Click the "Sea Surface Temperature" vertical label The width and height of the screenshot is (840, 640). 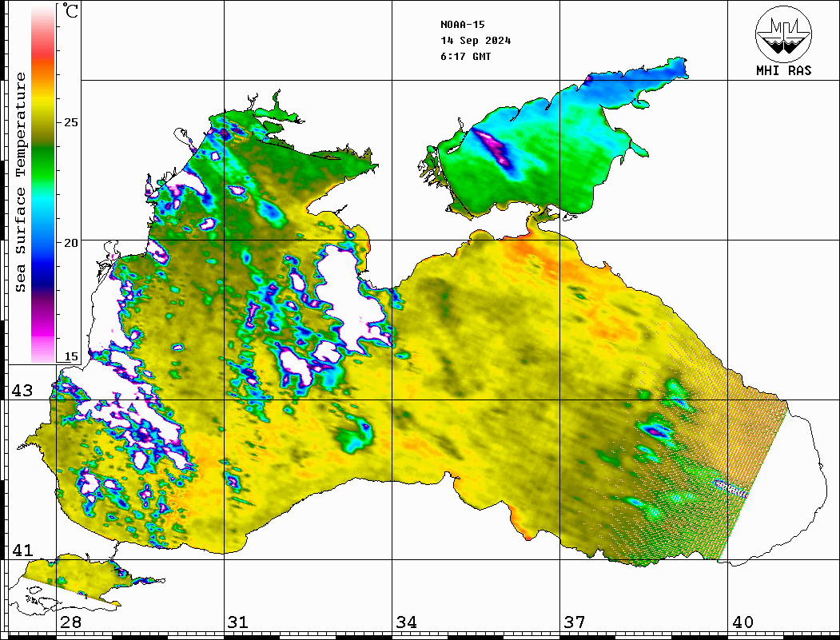[21, 183]
